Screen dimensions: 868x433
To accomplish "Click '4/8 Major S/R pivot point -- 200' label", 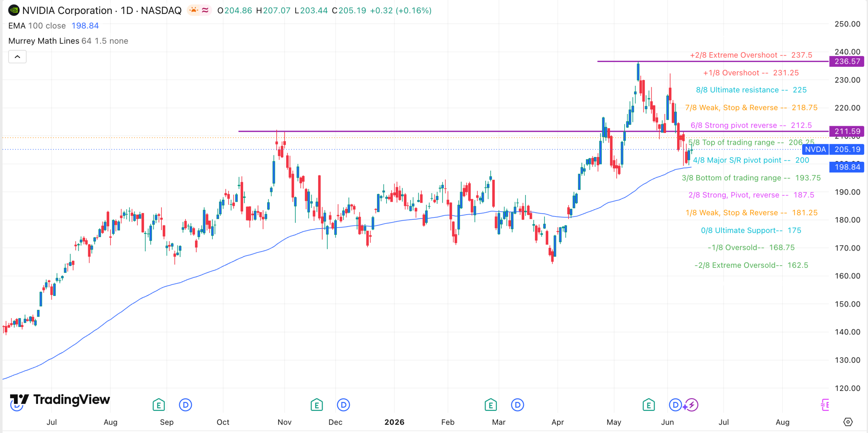I will click(751, 160).
